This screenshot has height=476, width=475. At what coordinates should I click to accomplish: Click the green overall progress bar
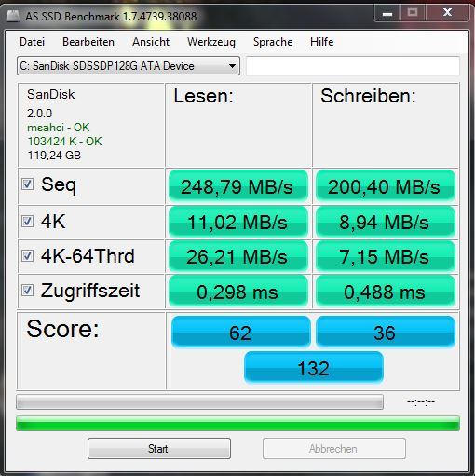[237, 424]
